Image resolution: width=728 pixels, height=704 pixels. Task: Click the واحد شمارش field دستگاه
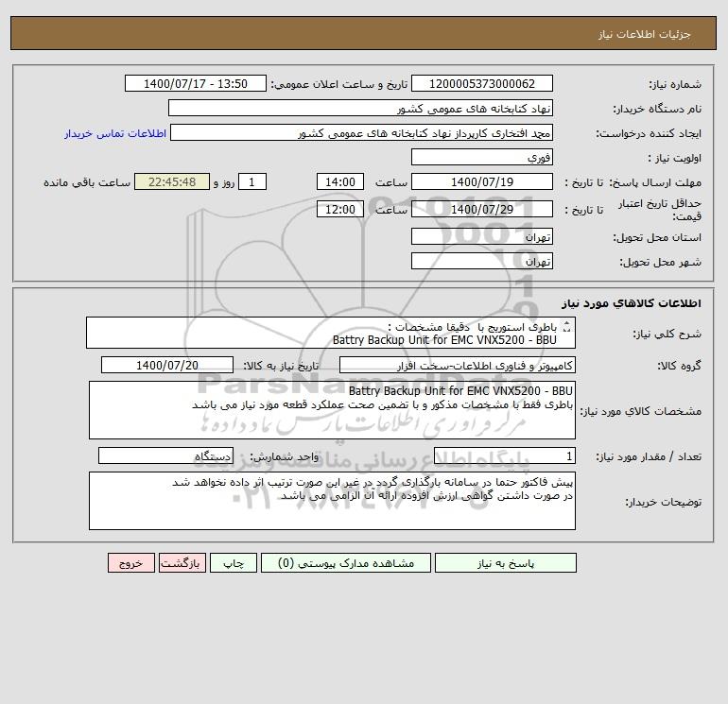165,455
